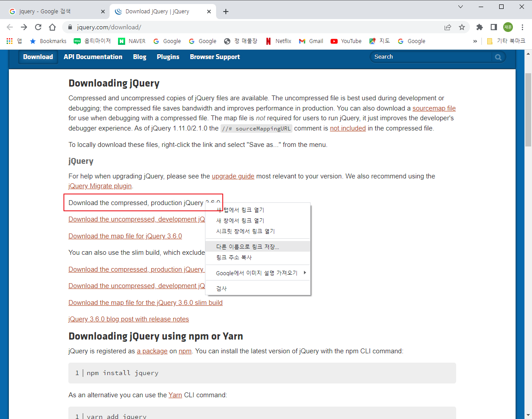Open the jQuery Migrate plugin link
The image size is (532, 419).
click(x=100, y=186)
